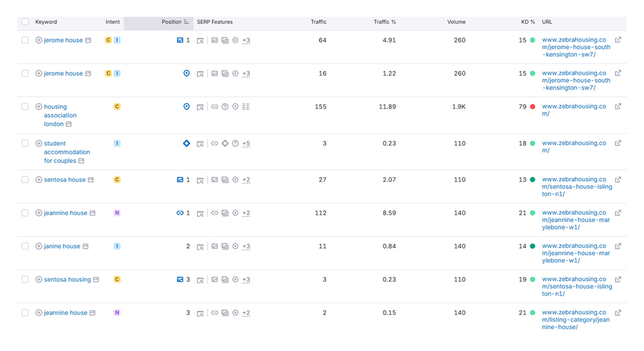
Task: Click the purple 'N' intent badge for jeannine house traffic 112
Action: (x=117, y=213)
